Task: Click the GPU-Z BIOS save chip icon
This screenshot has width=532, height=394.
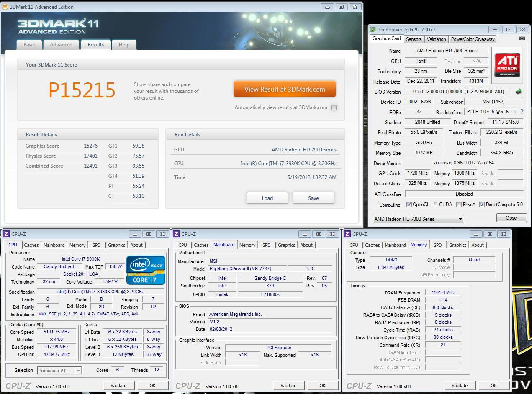Action: [x=519, y=91]
